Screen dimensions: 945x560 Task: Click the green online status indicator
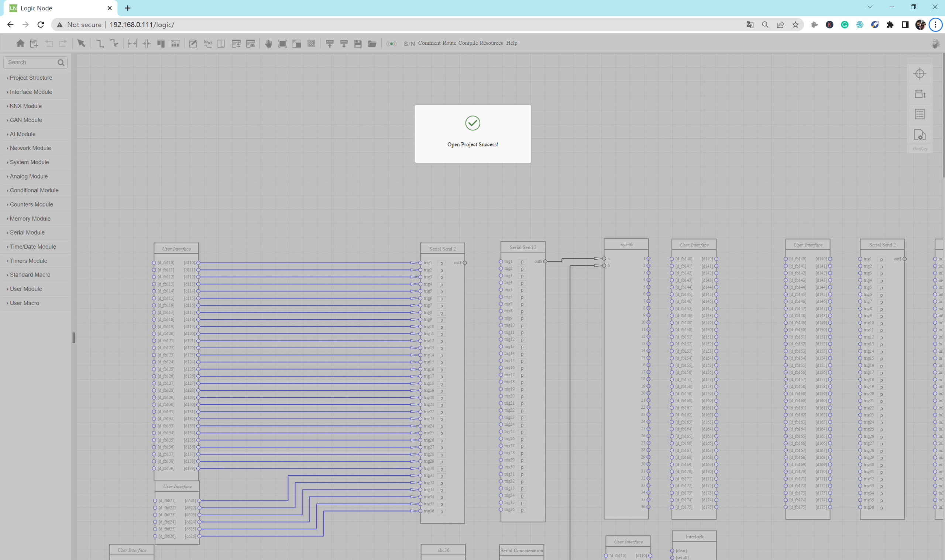[392, 44]
